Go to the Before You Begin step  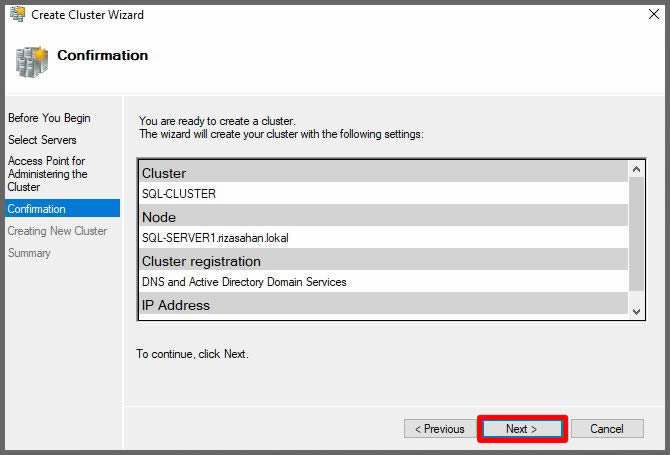tap(49, 118)
